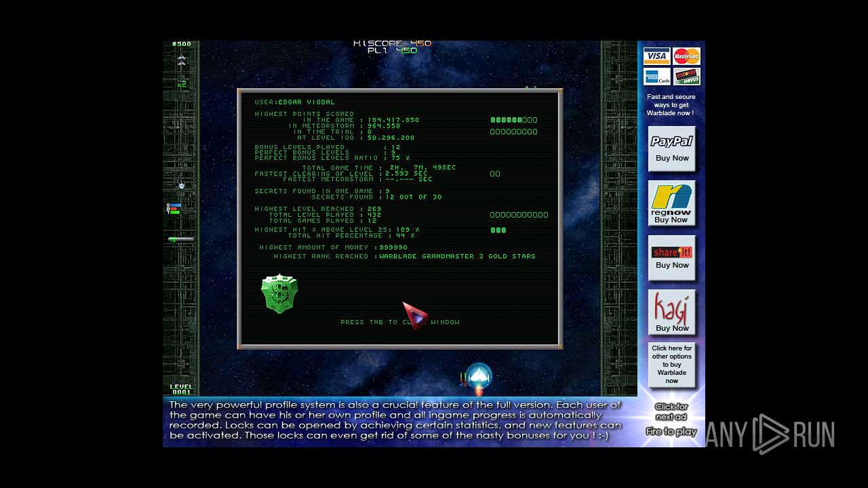Click the TOTAL HIT PERCENTAGE line

tap(351, 236)
